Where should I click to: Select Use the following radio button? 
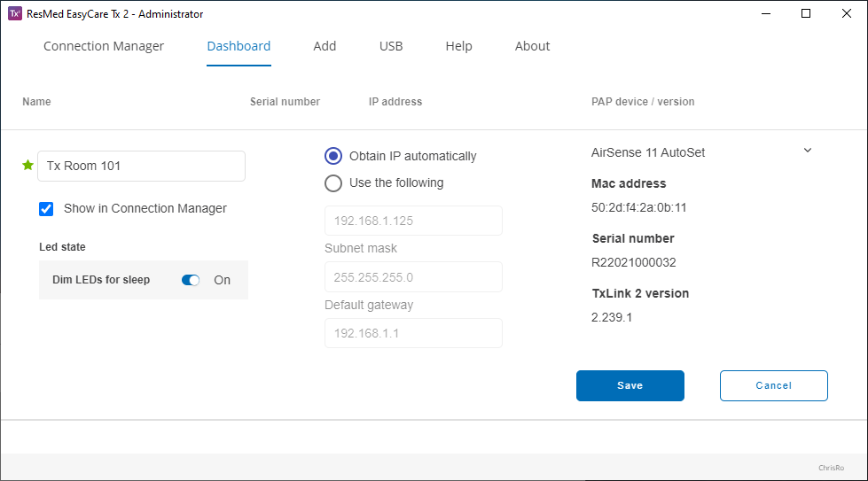[333, 183]
